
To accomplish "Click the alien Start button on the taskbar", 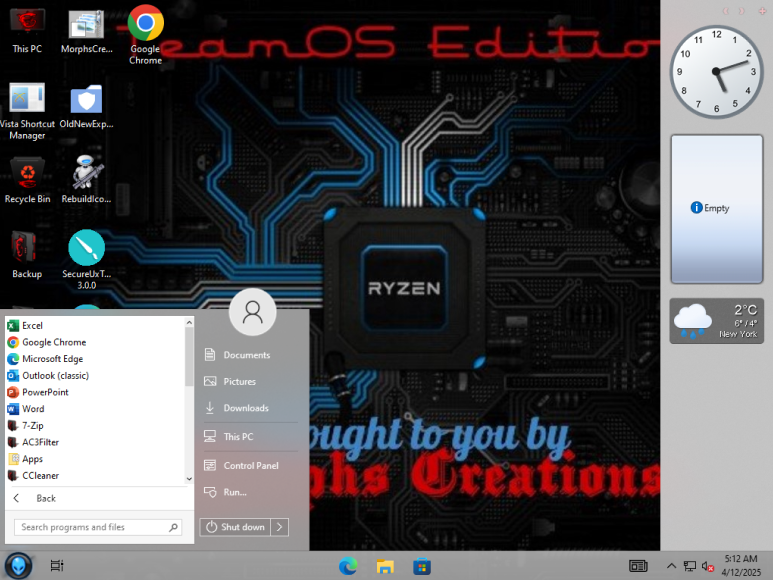I will [19, 566].
